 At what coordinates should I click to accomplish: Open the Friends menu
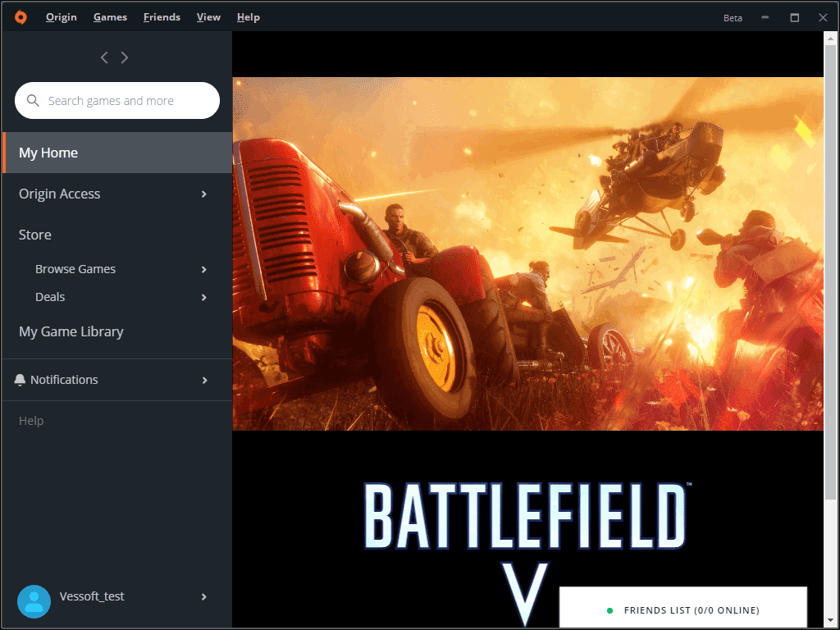(x=162, y=17)
